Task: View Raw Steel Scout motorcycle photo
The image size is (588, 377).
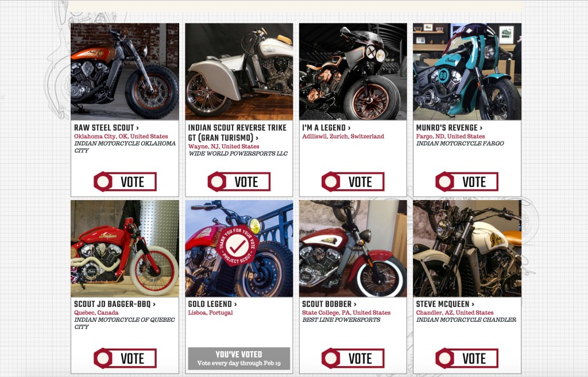Action: pyautogui.click(x=125, y=72)
